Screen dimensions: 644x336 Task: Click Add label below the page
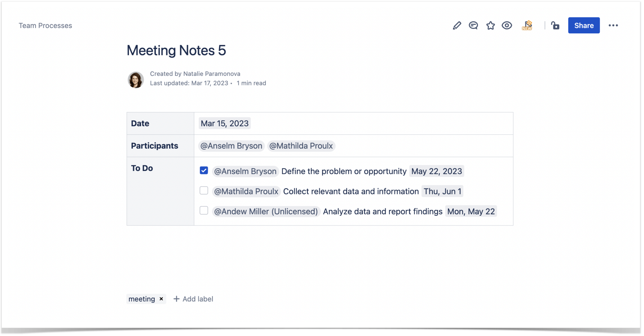point(193,299)
